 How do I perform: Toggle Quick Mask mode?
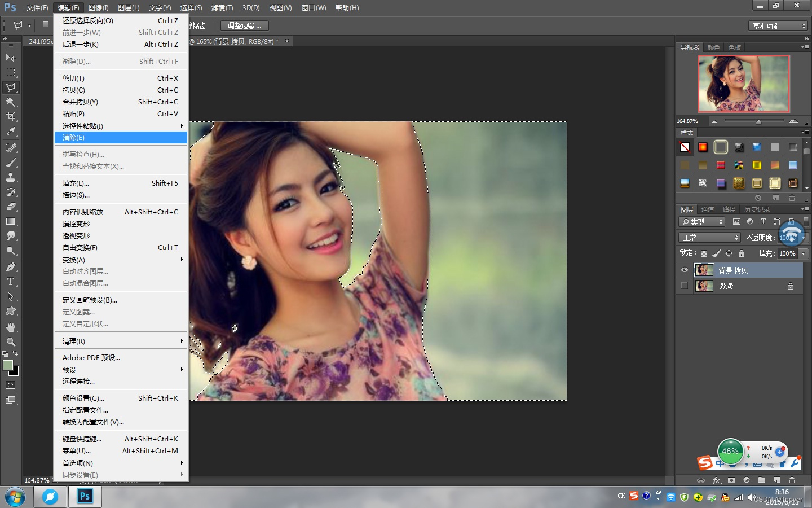[11, 386]
